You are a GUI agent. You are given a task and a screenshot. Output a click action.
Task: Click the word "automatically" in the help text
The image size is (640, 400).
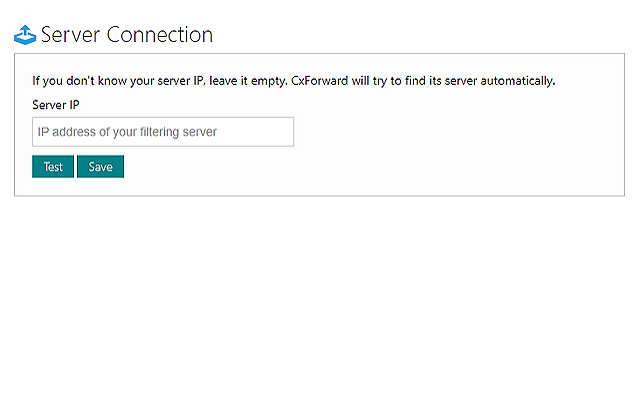[x=518, y=80]
